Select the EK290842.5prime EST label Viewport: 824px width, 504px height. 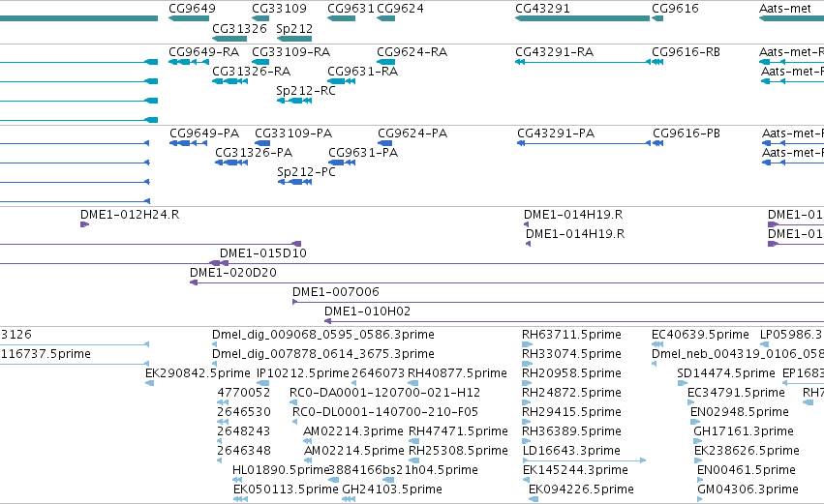[198, 373]
